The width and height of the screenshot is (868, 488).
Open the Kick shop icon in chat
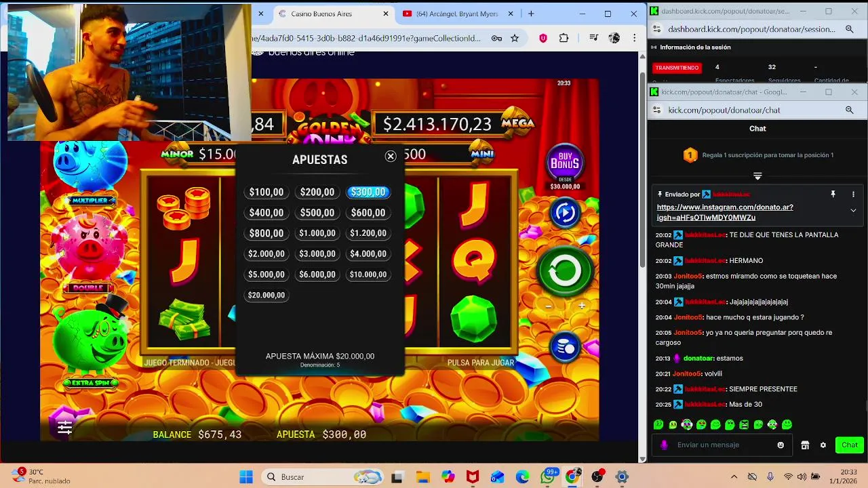(x=805, y=445)
